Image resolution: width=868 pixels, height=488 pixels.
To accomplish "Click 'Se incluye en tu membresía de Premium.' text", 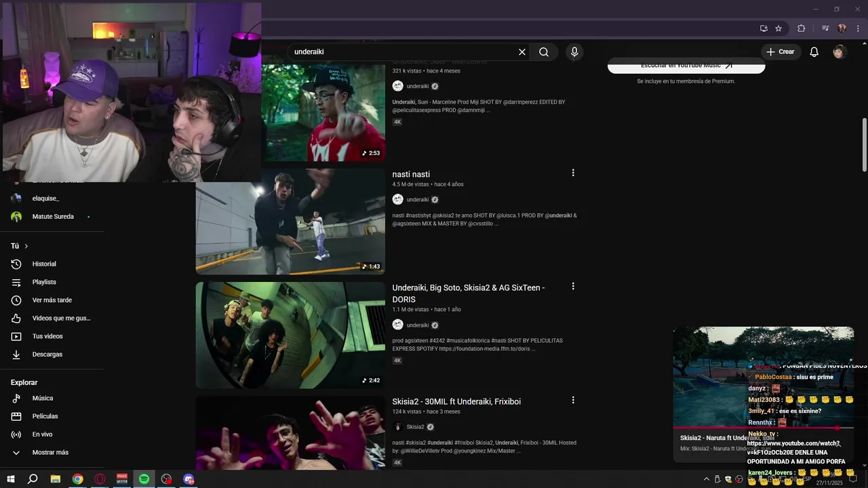I will point(686,81).
